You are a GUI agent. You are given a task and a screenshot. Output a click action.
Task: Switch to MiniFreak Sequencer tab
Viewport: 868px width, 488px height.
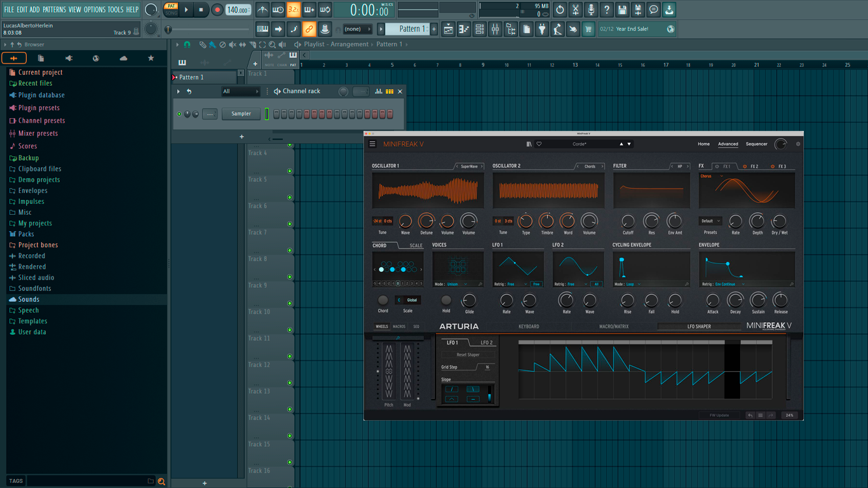(x=756, y=144)
